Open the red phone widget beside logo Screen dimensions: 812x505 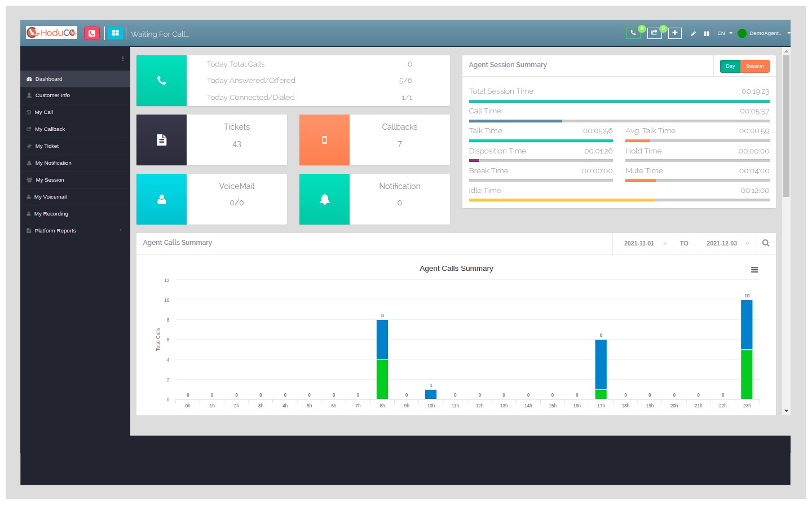click(92, 33)
